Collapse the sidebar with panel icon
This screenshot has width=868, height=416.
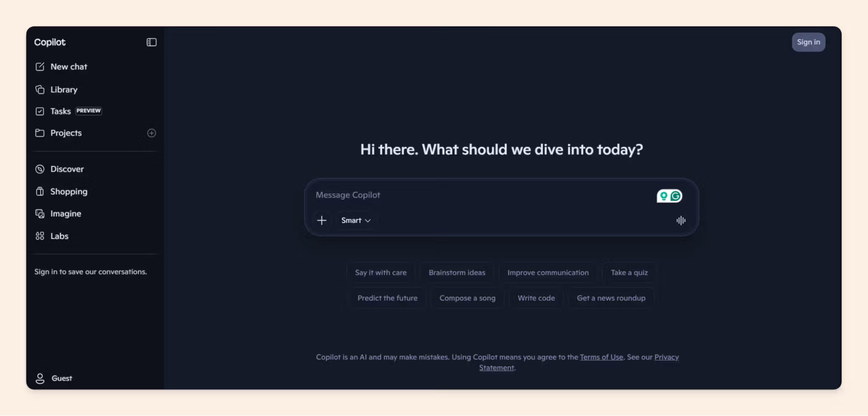pos(152,42)
